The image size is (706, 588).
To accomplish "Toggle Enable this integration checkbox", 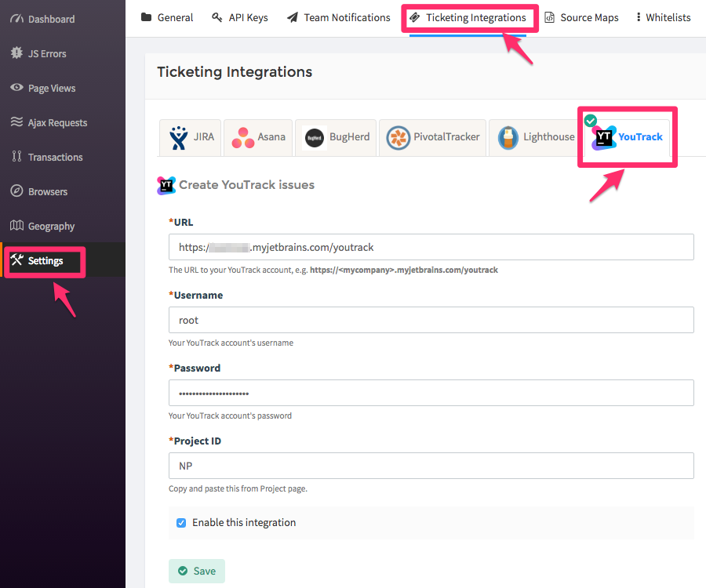I will point(181,523).
